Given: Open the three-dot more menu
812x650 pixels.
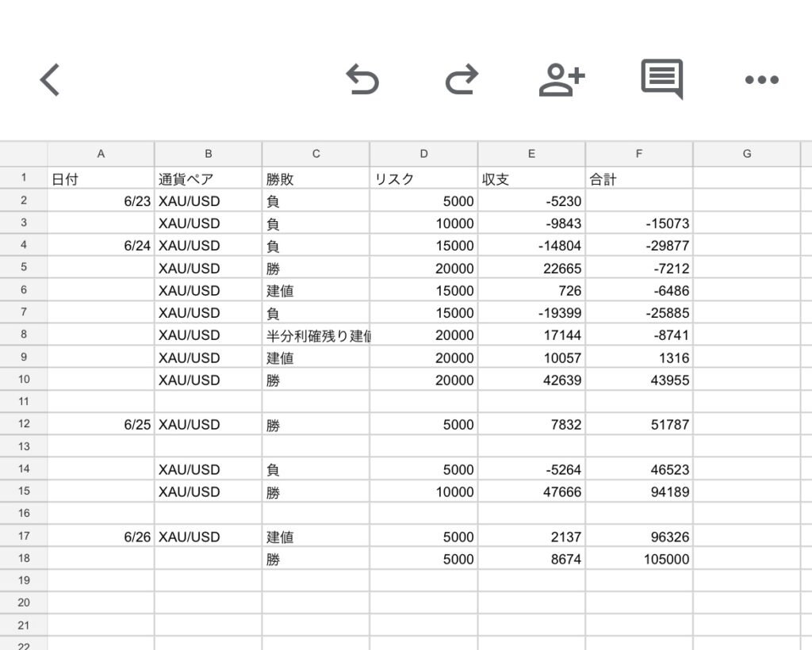Looking at the screenshot, I should [x=762, y=80].
